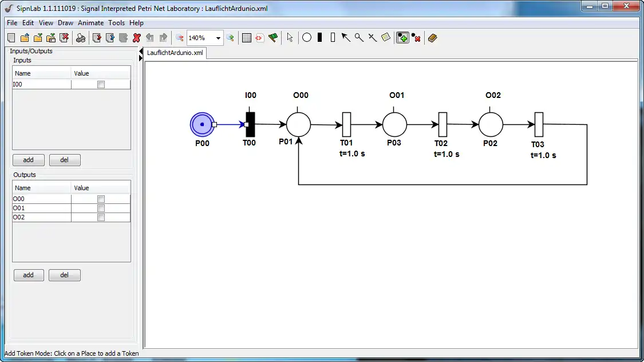Click the place circle P02

tap(491, 124)
